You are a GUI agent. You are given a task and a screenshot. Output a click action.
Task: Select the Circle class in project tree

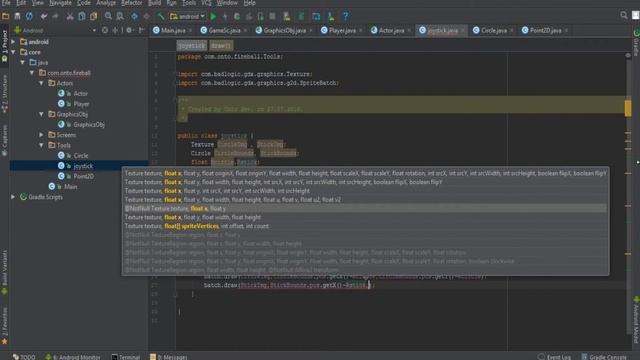coord(81,156)
